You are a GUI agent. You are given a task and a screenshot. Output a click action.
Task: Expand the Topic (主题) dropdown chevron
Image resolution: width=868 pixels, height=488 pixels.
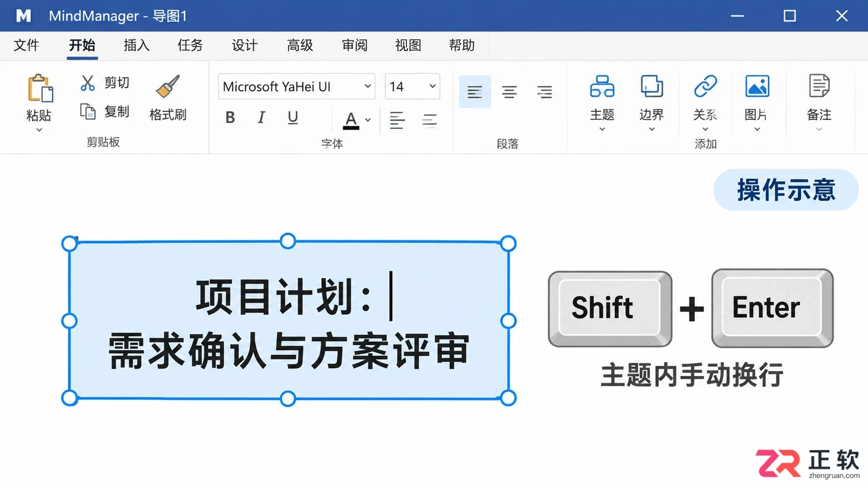click(x=602, y=129)
